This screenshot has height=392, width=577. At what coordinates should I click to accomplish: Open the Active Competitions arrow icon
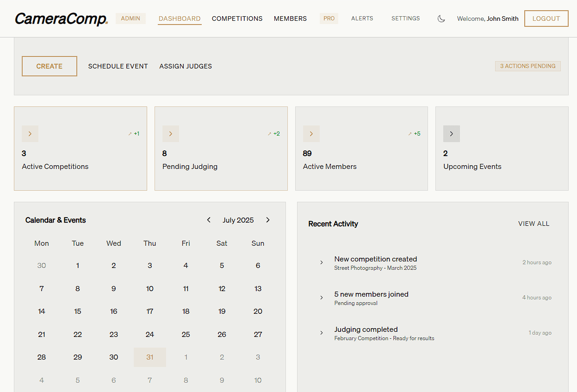[x=30, y=133]
